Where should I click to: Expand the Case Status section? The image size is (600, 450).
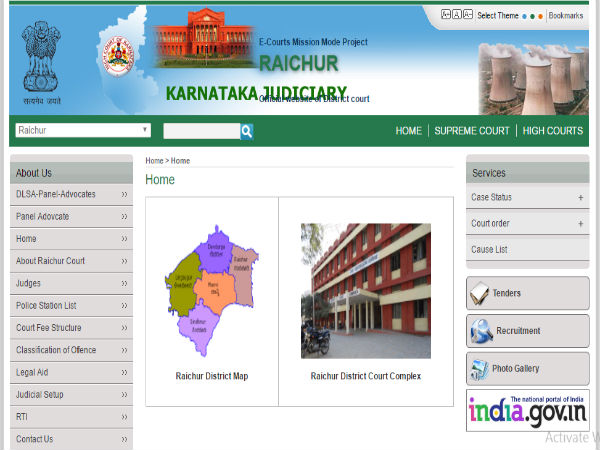click(580, 198)
